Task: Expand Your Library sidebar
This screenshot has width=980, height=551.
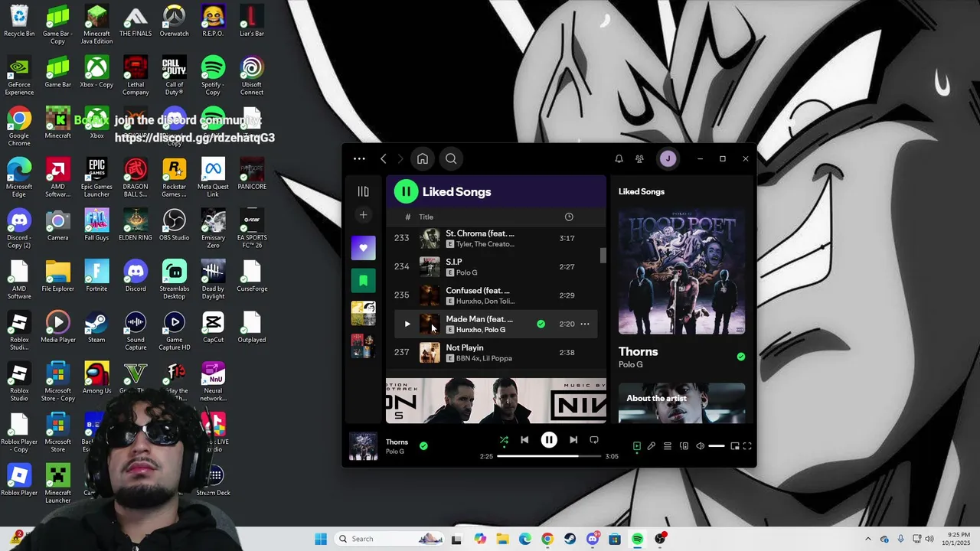Action: 364,191
